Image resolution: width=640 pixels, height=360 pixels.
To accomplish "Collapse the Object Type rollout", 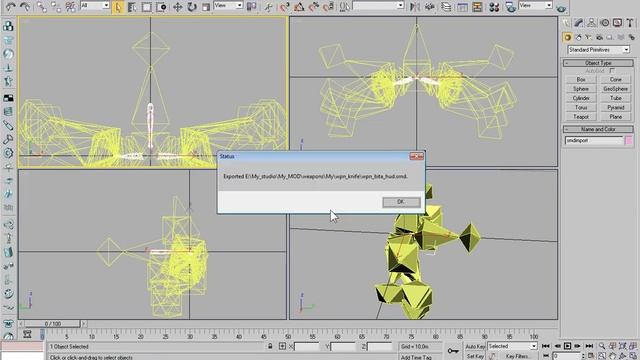I will 598,63.
